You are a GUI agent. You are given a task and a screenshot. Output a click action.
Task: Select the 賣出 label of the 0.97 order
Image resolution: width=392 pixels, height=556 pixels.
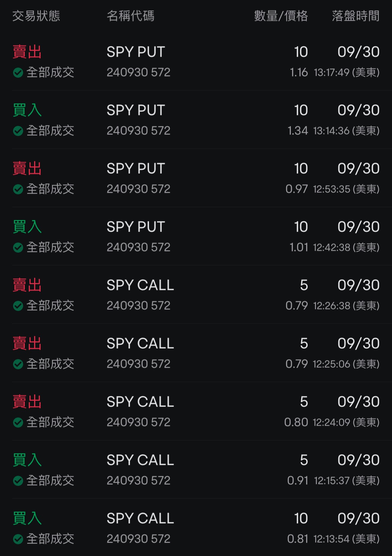(27, 169)
